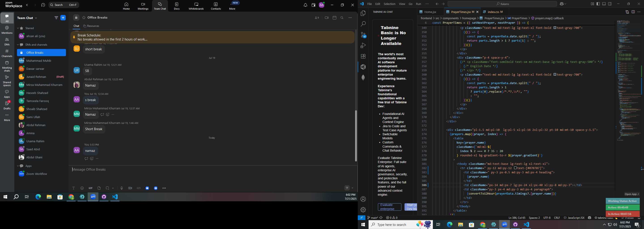Screen dimensions: 644x229
Task: Collapse the Starred section
Action: [18, 28]
